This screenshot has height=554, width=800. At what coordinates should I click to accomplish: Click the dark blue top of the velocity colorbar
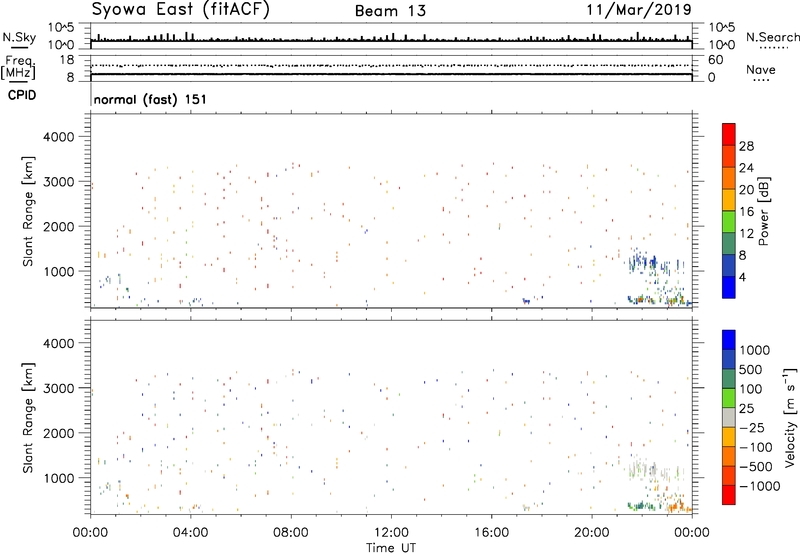tap(729, 340)
